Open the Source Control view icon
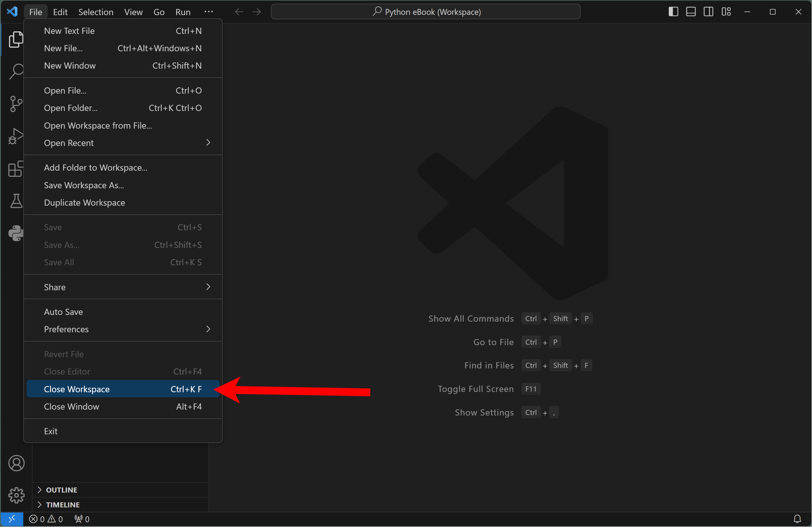The width and height of the screenshot is (812, 527). [16, 104]
